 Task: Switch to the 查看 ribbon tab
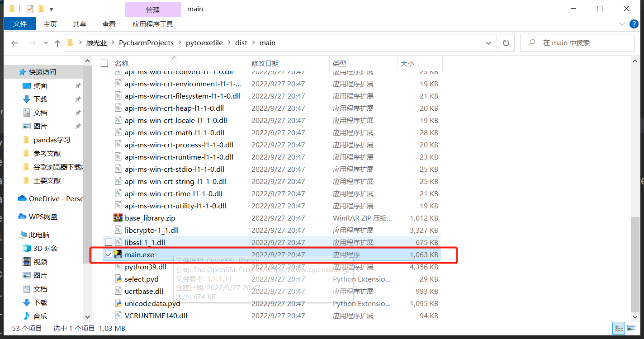click(109, 24)
